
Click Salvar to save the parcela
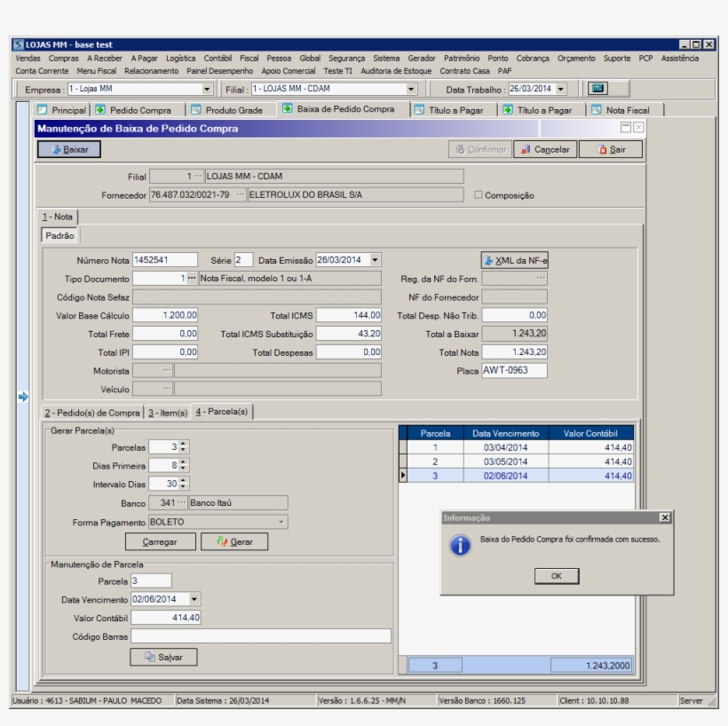click(x=163, y=657)
